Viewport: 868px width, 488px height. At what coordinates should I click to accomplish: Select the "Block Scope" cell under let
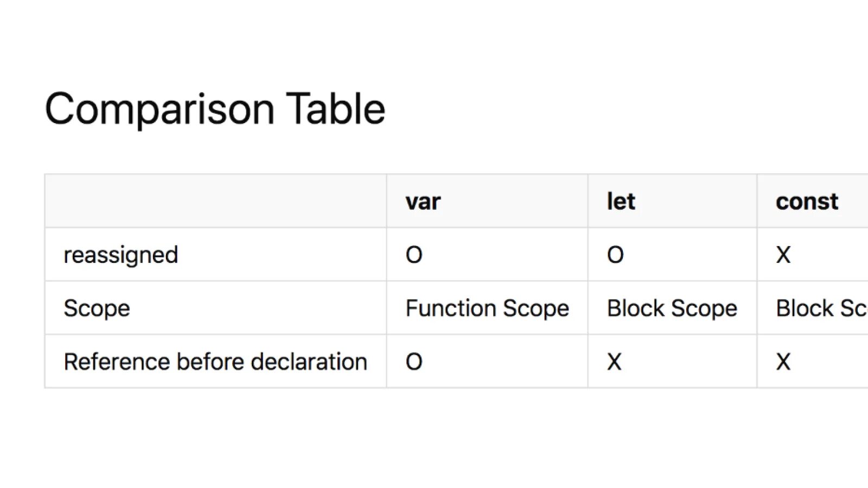(672, 309)
